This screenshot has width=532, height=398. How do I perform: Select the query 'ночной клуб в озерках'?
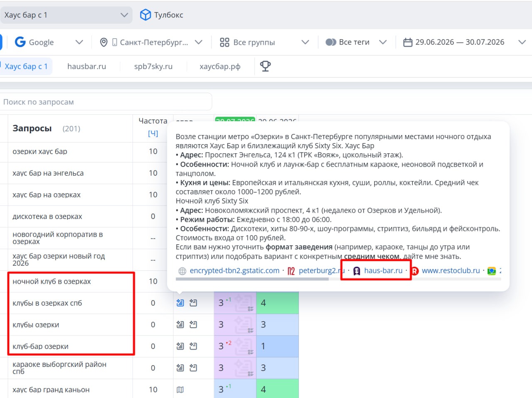tap(52, 281)
